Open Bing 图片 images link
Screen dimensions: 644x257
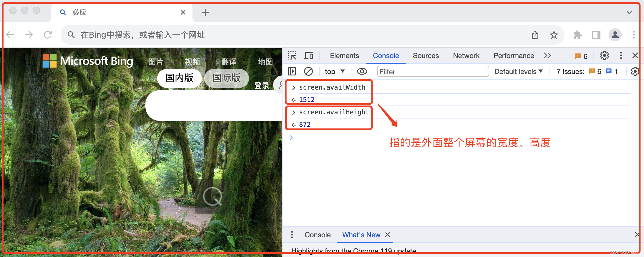click(155, 62)
